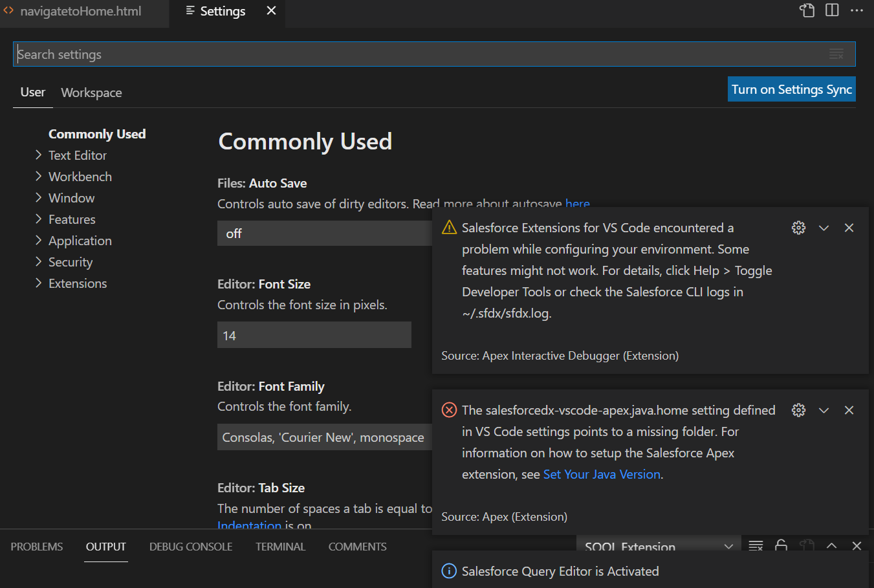Open the Settings JSON file icon
The image size is (874, 588).
[807, 10]
